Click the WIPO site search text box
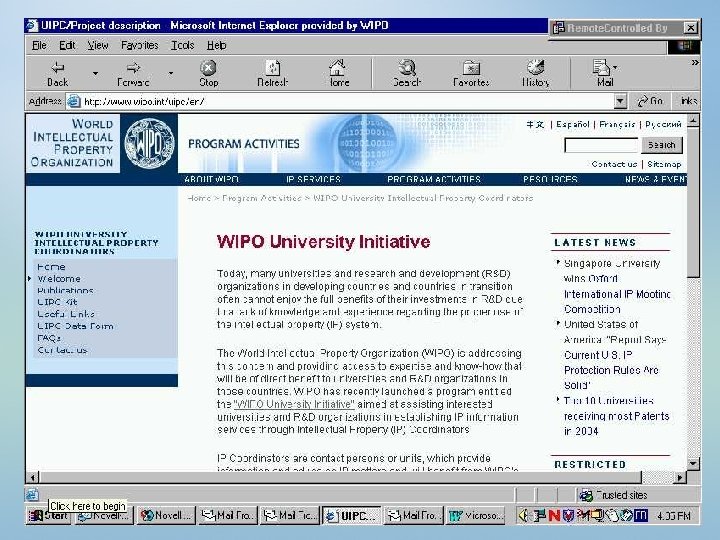 click(x=601, y=145)
